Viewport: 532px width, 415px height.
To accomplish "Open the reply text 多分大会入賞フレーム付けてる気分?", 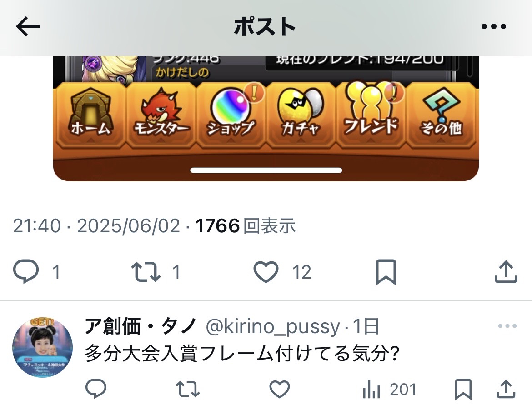I will click(x=241, y=354).
